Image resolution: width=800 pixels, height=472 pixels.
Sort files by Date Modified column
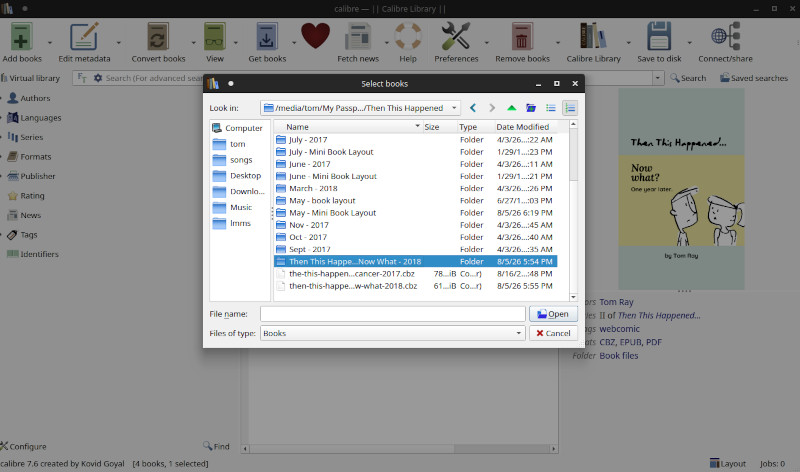(526, 127)
